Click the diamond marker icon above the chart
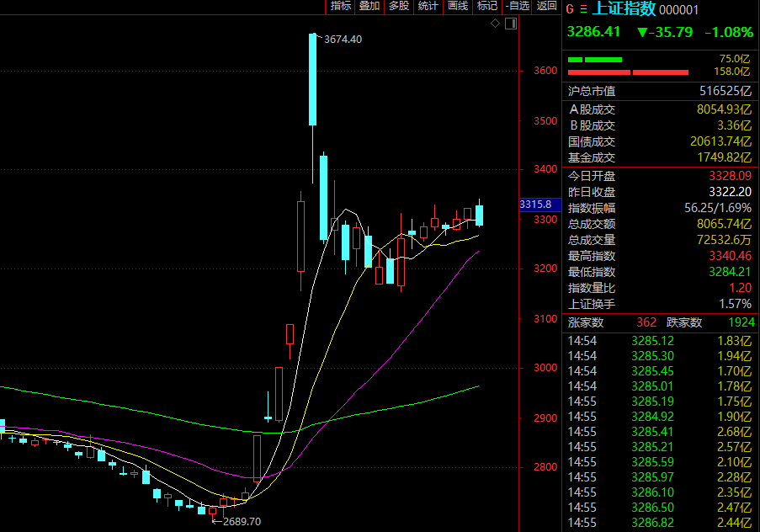 tap(495, 24)
